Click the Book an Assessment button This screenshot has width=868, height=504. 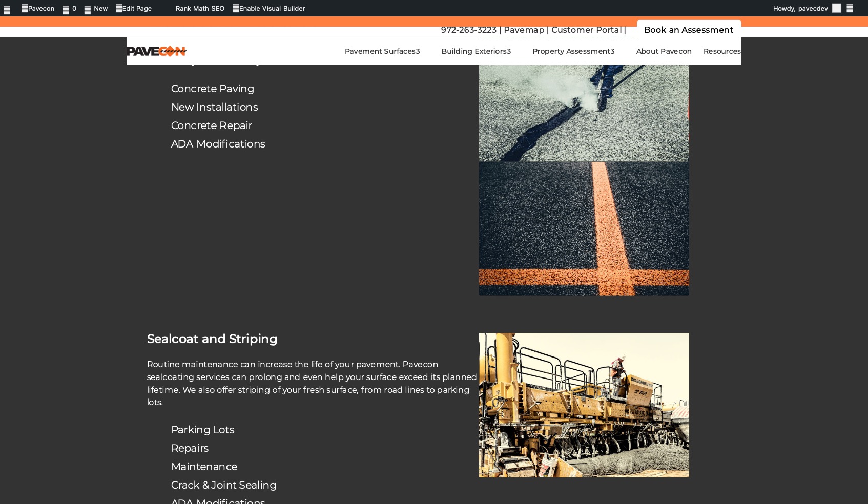[x=688, y=30]
